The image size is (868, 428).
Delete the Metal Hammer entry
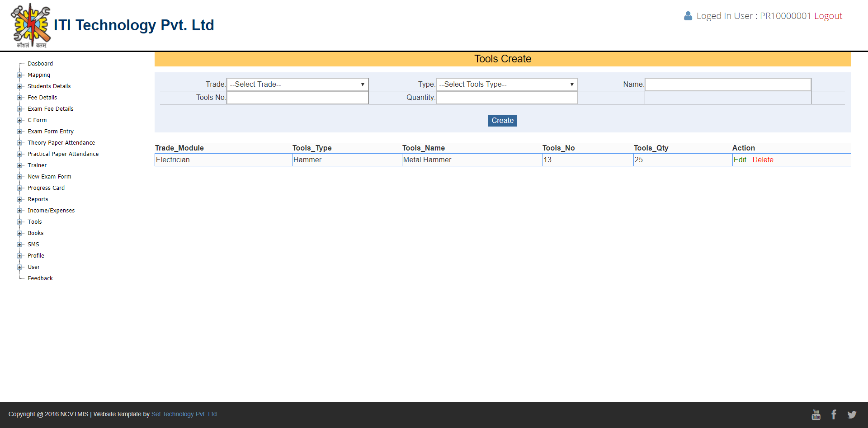[x=763, y=160]
